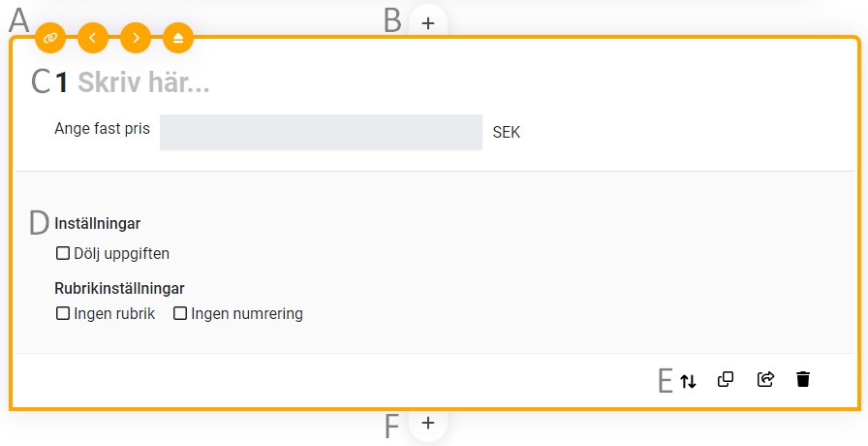This screenshot has height=446, width=868.
Task: Click the Rubrikinställningar heading
Action: coord(119,288)
